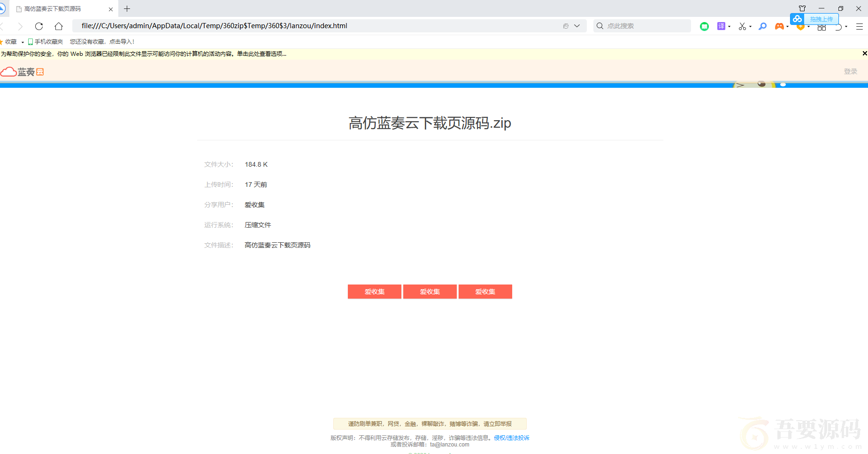Click the 蓝奏云 cloud logo
The width and height of the screenshot is (868, 454).
tap(22, 72)
